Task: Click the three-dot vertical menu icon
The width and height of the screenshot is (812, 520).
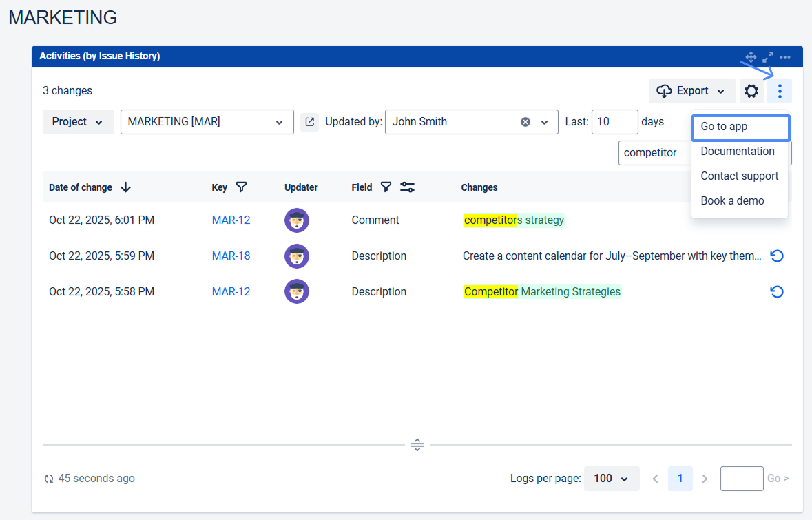Action: point(779,91)
